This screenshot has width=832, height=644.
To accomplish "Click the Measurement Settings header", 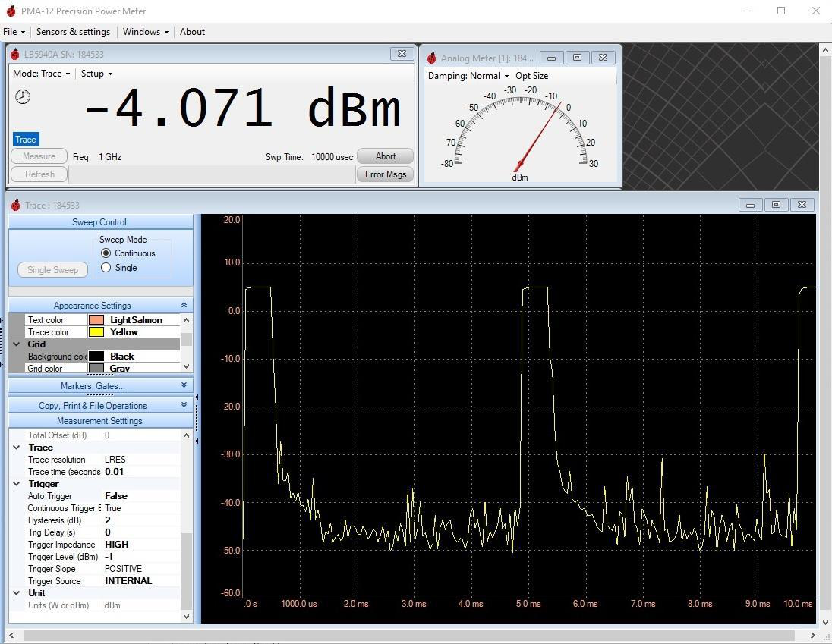I will 99,421.
